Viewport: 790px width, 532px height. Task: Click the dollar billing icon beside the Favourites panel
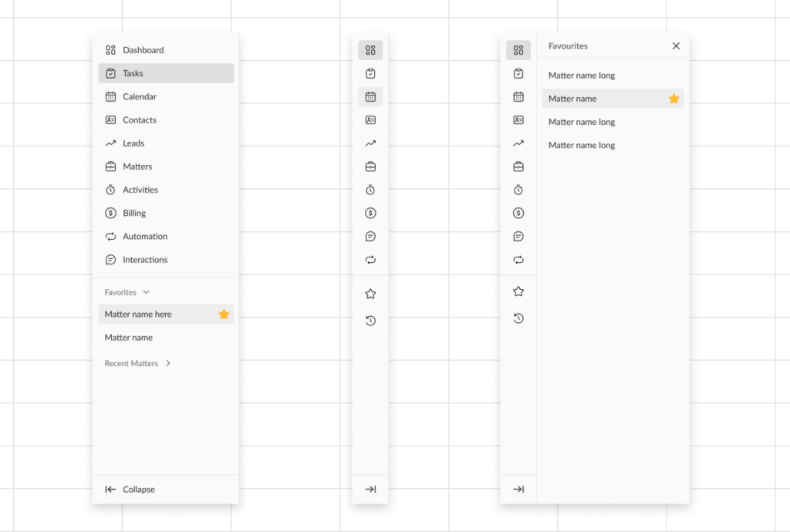[x=518, y=213]
